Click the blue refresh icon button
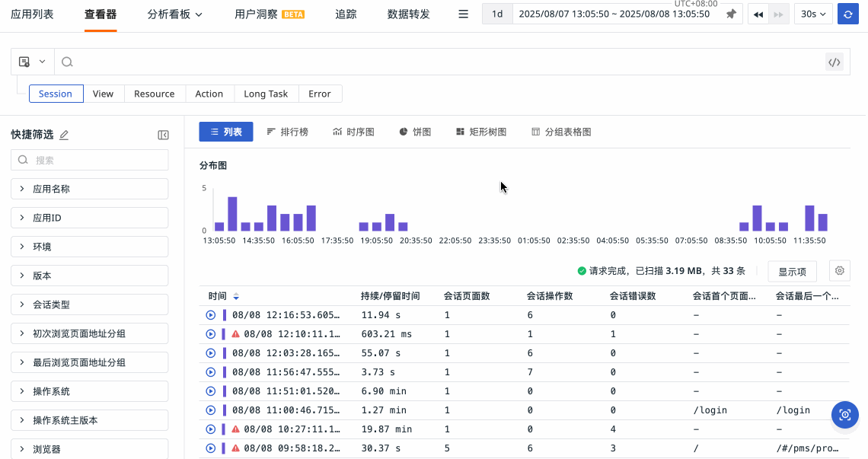Image resolution: width=868 pixels, height=459 pixels. point(847,14)
